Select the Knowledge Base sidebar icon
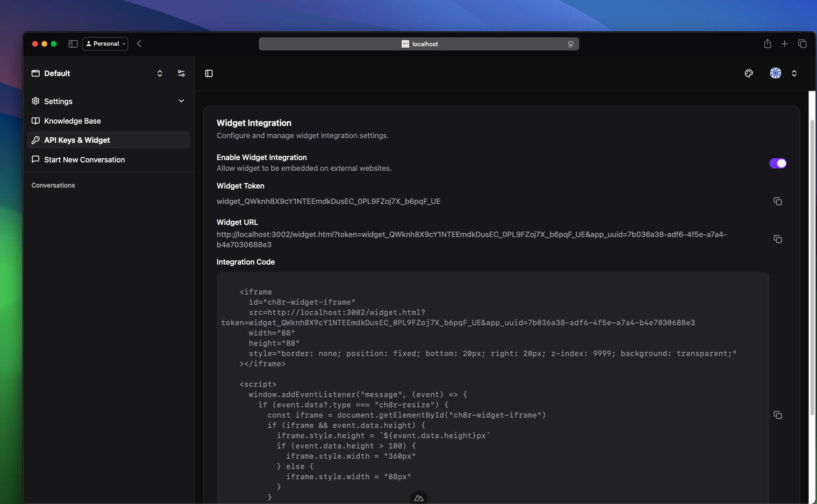This screenshot has width=817, height=504. pyautogui.click(x=36, y=121)
